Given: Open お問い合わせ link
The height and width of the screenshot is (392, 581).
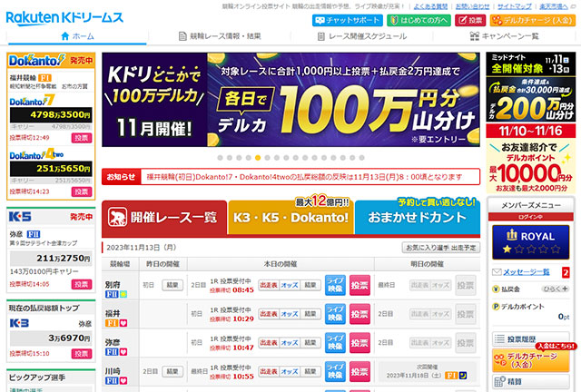Looking at the screenshot, I should 472,6.
